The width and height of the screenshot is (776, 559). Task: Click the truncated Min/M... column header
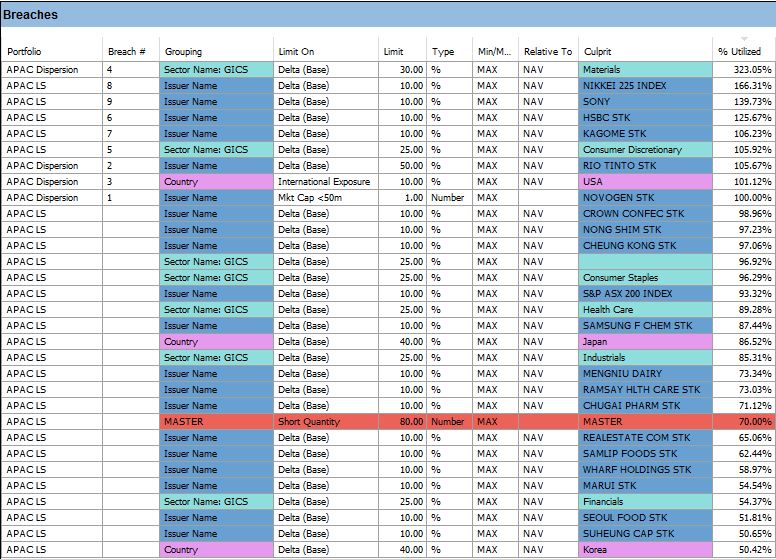pos(494,52)
